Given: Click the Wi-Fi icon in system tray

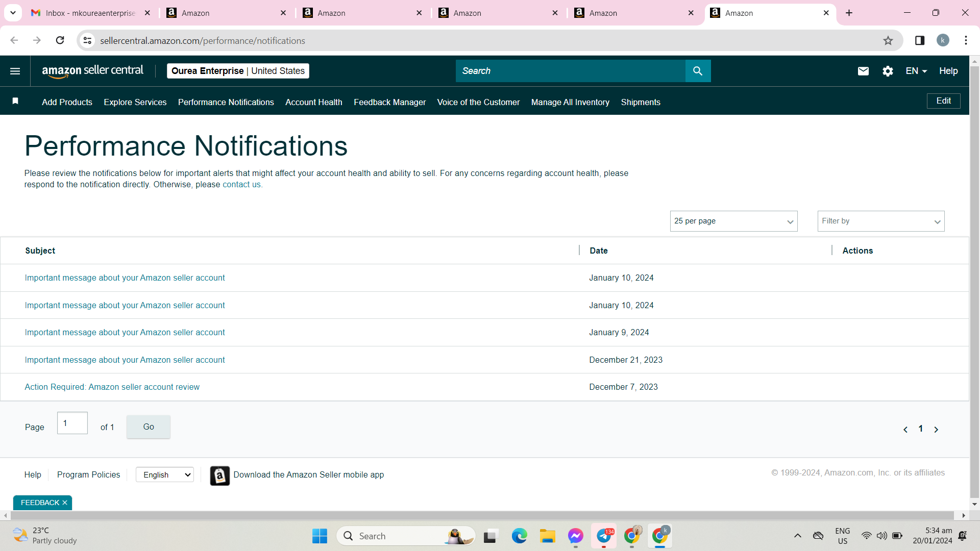Looking at the screenshot, I should coord(866,536).
